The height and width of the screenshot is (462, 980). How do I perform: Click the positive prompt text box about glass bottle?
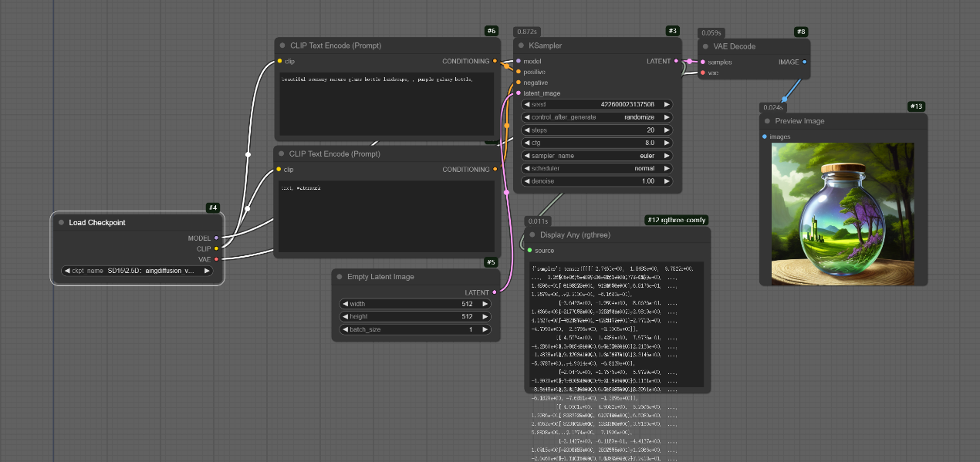click(387, 104)
